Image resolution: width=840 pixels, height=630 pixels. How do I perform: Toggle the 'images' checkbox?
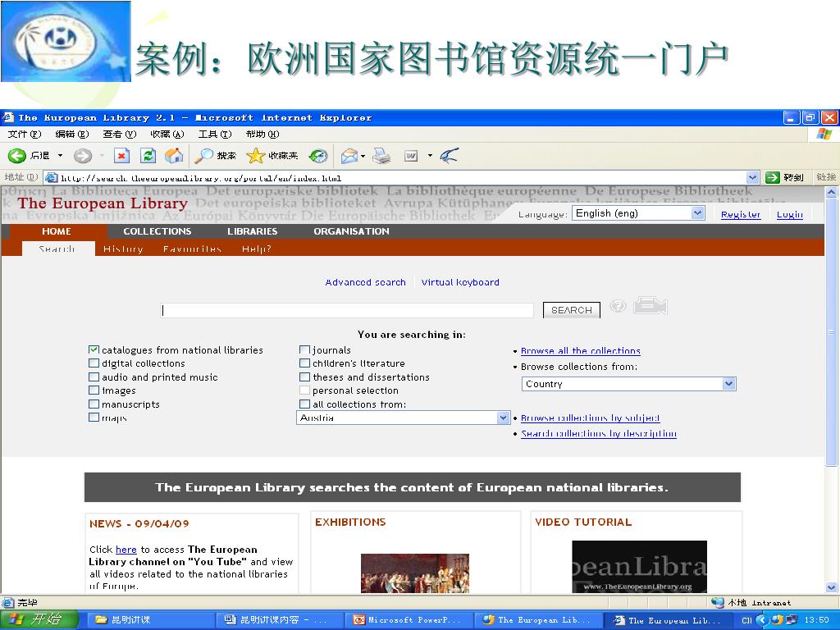click(94, 390)
